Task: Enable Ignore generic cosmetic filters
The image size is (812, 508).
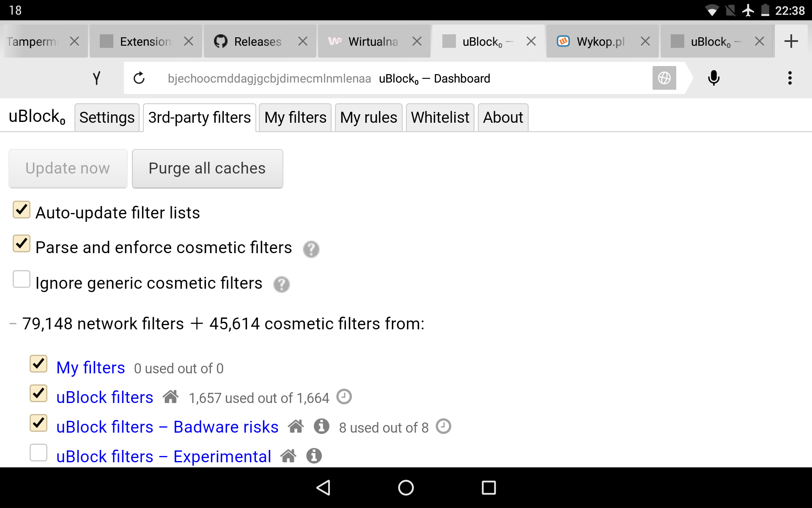Action: (22, 279)
